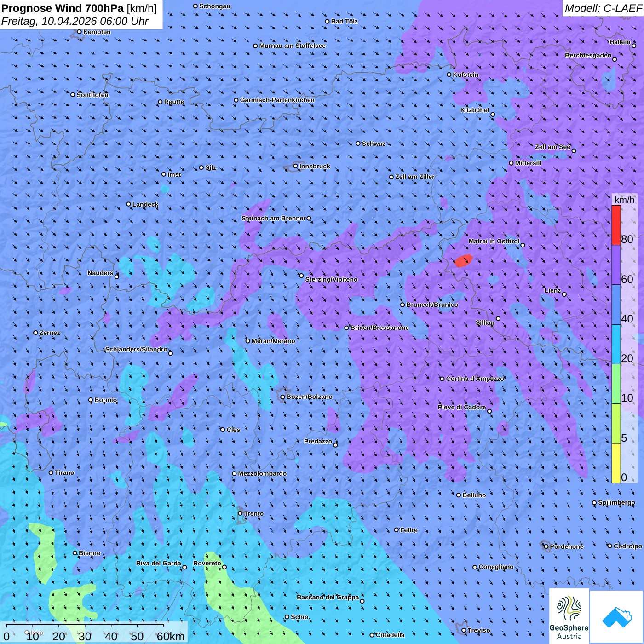Click the Kitzbühel city label
644x644 pixels.
[475, 110]
